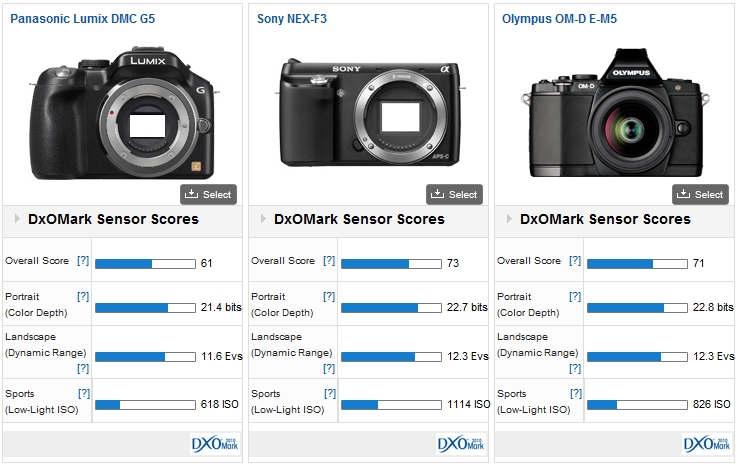Click Sony 12.3 Evs dynamic range value
Screen dimensions: 739x469
tap(468, 356)
